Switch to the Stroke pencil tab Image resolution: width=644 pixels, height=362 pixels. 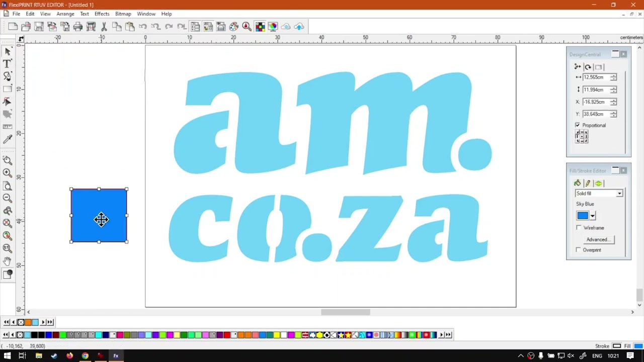pos(588,184)
